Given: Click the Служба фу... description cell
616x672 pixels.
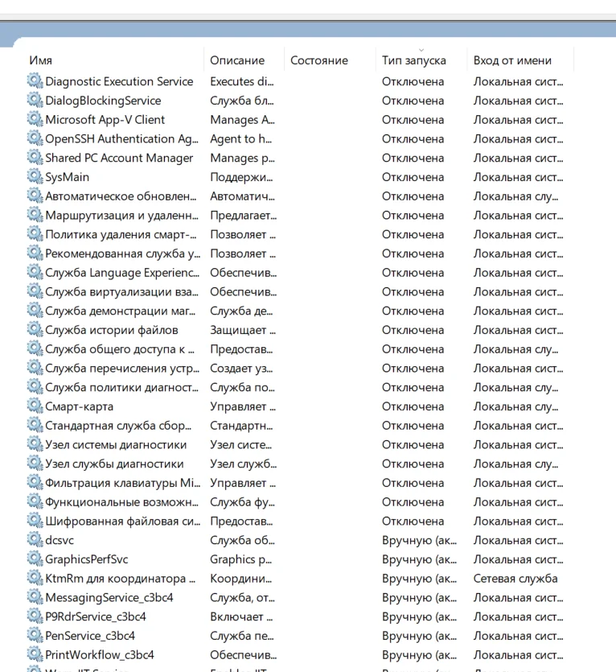Looking at the screenshot, I should pos(242,502).
